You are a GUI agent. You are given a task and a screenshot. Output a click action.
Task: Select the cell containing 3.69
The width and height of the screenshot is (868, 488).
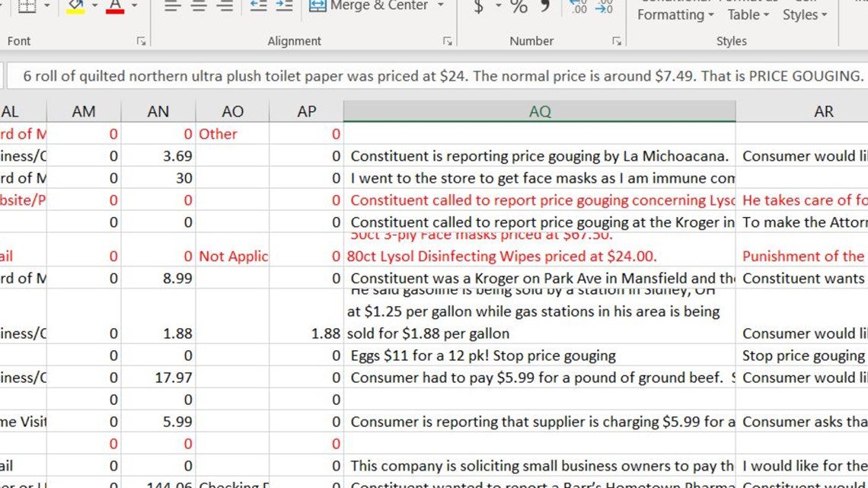[x=158, y=156]
